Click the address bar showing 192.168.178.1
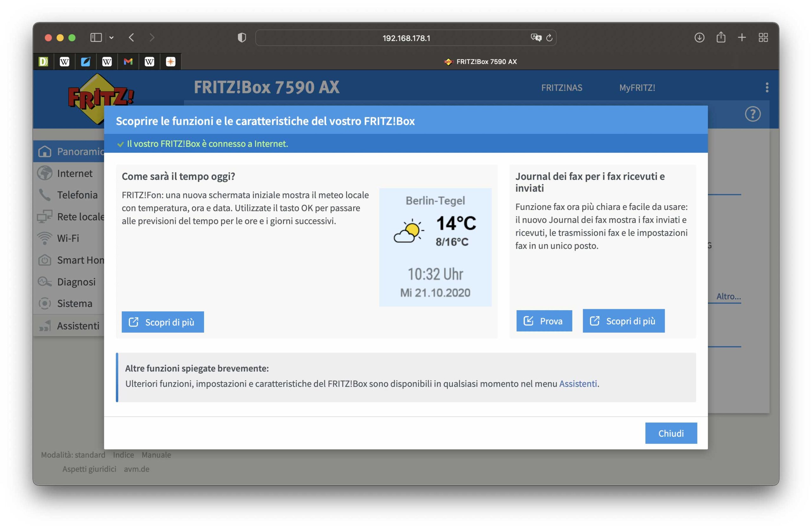812x529 pixels. pyautogui.click(x=406, y=38)
